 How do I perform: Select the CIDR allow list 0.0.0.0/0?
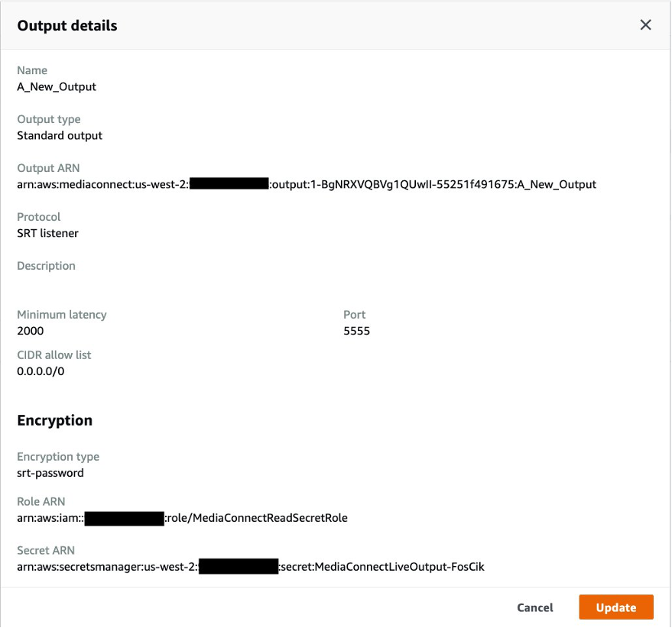(x=41, y=371)
